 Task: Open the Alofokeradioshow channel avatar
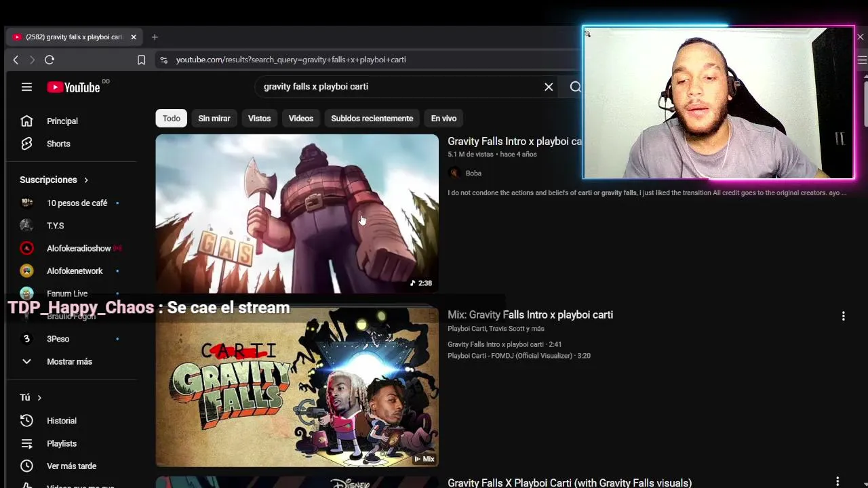click(x=26, y=248)
